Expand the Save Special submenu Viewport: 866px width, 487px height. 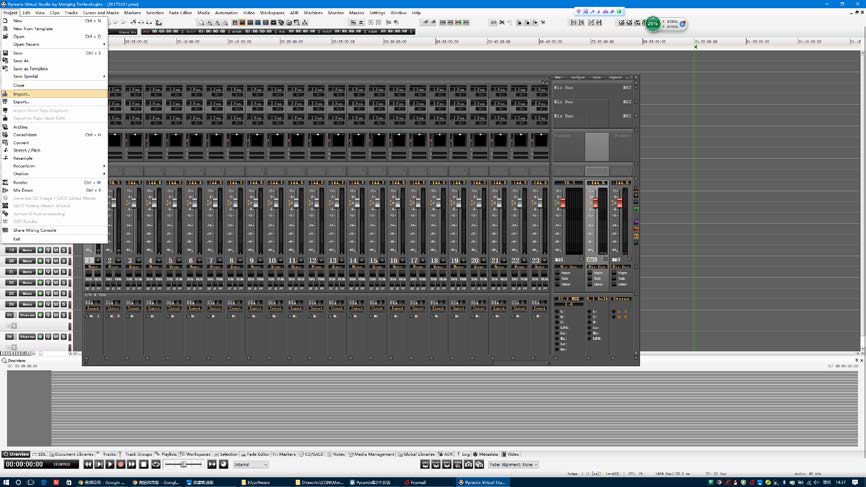point(54,76)
